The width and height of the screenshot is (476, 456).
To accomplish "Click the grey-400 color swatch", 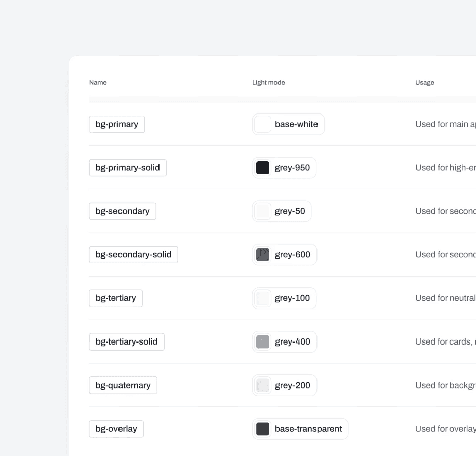I will coord(263,342).
